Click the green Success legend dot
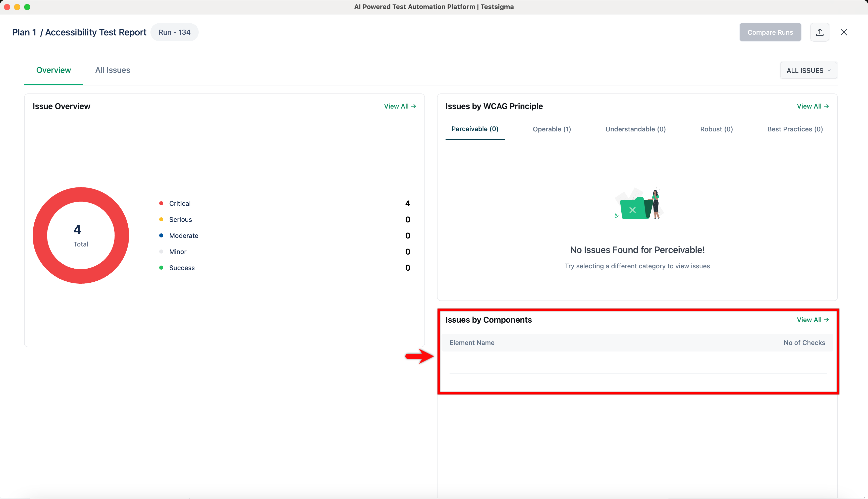 pos(161,268)
